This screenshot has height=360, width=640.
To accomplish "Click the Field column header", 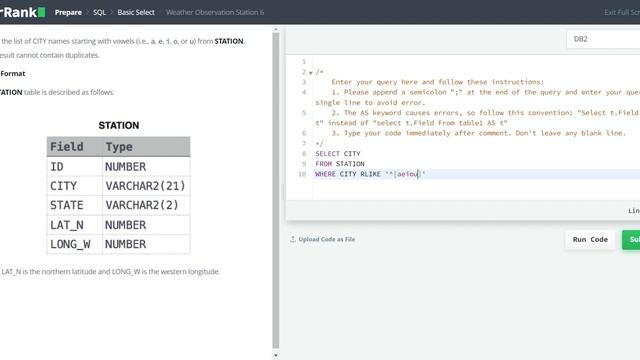I will 75,147.
